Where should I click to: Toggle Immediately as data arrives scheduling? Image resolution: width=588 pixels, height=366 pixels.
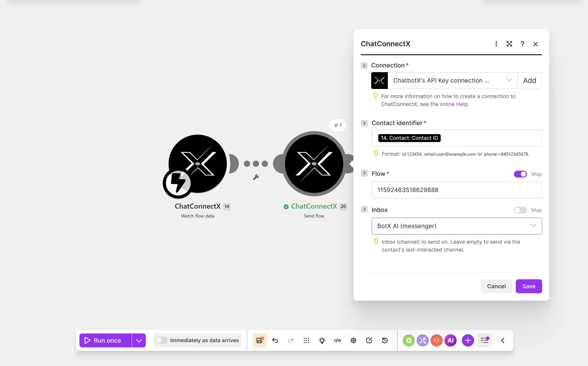tap(162, 340)
